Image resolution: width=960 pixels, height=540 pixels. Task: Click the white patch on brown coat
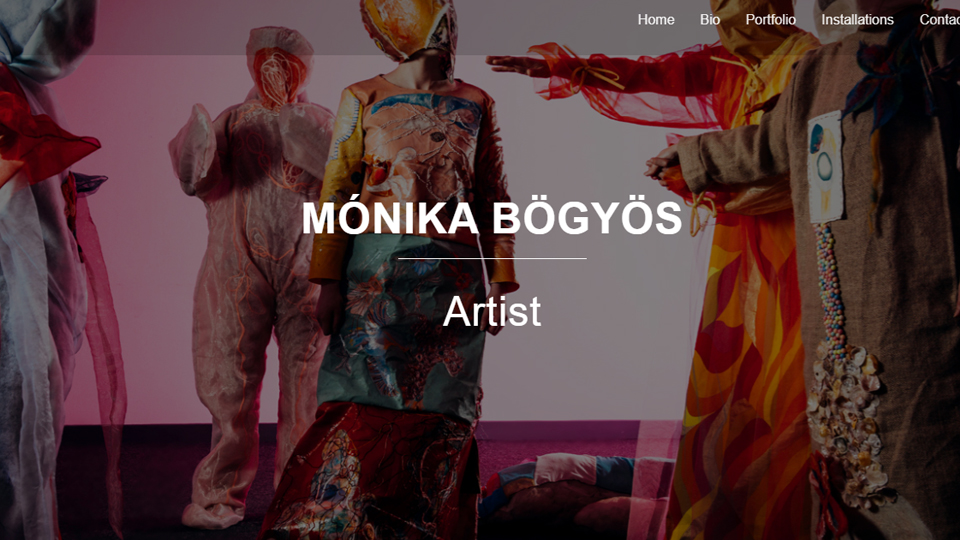click(825, 167)
